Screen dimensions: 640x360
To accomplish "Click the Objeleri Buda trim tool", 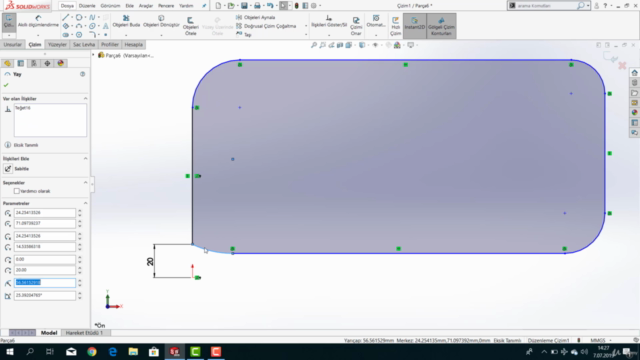I will click(x=126, y=21).
